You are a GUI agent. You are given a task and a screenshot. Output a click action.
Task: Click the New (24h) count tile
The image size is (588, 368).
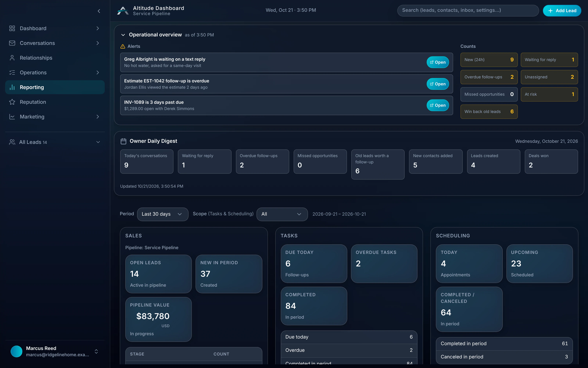point(489,60)
